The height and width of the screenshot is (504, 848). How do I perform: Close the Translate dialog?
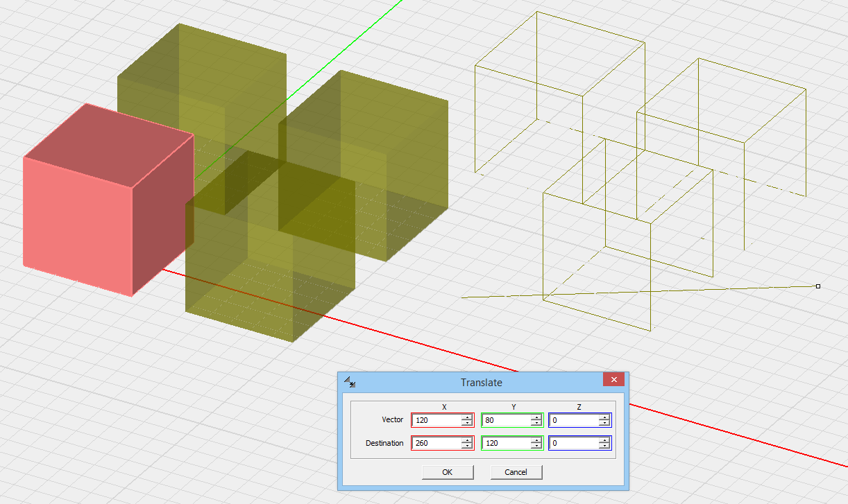pyautogui.click(x=613, y=380)
